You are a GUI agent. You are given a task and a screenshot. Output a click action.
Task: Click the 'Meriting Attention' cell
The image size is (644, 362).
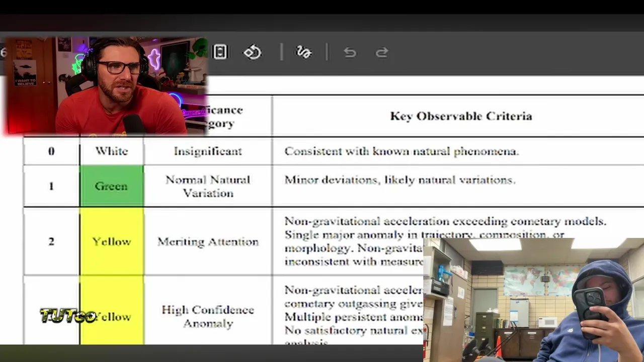208,241
